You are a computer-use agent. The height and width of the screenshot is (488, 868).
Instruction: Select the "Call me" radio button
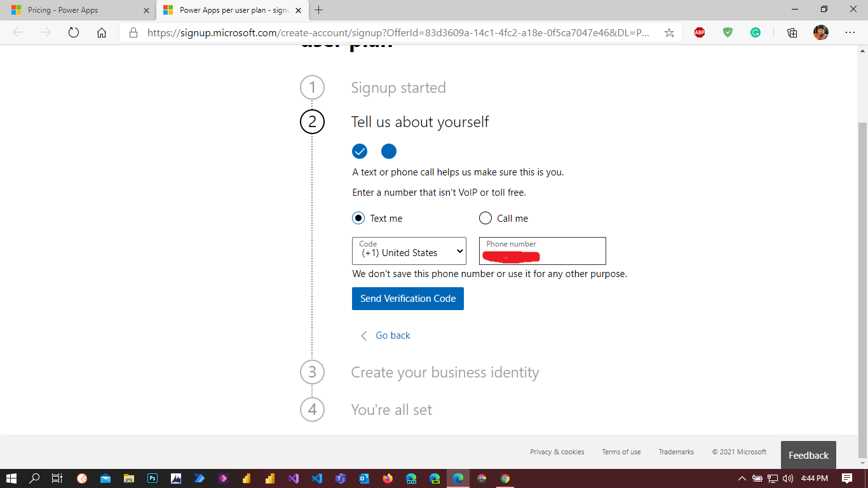click(485, 219)
